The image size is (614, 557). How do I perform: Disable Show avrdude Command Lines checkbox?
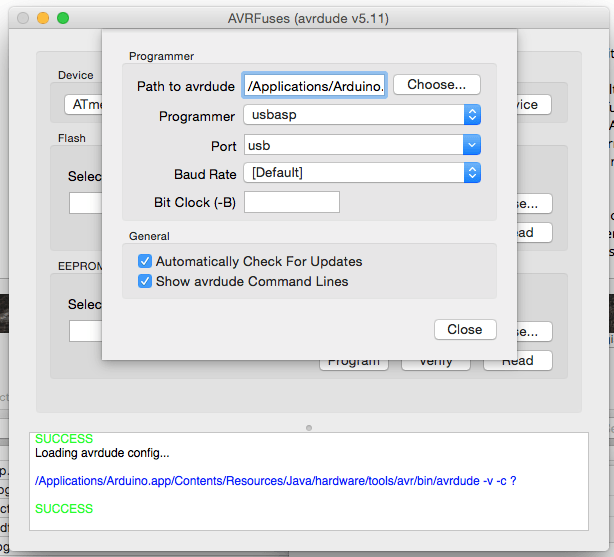pyautogui.click(x=145, y=281)
